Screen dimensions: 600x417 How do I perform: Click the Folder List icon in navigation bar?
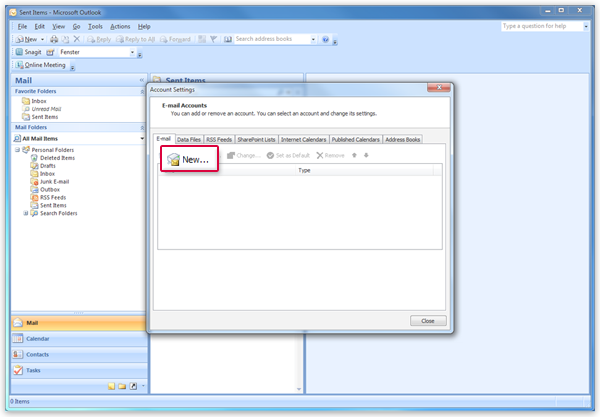click(x=122, y=386)
